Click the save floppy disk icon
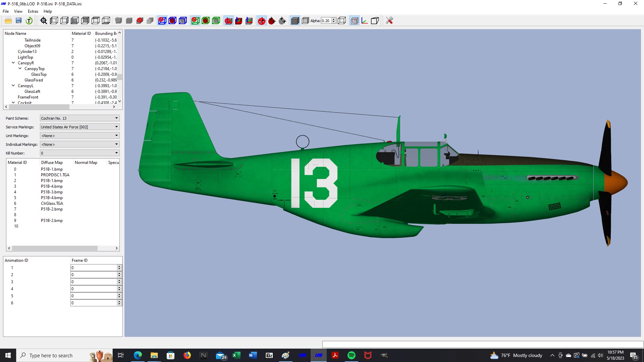 click(19, 21)
